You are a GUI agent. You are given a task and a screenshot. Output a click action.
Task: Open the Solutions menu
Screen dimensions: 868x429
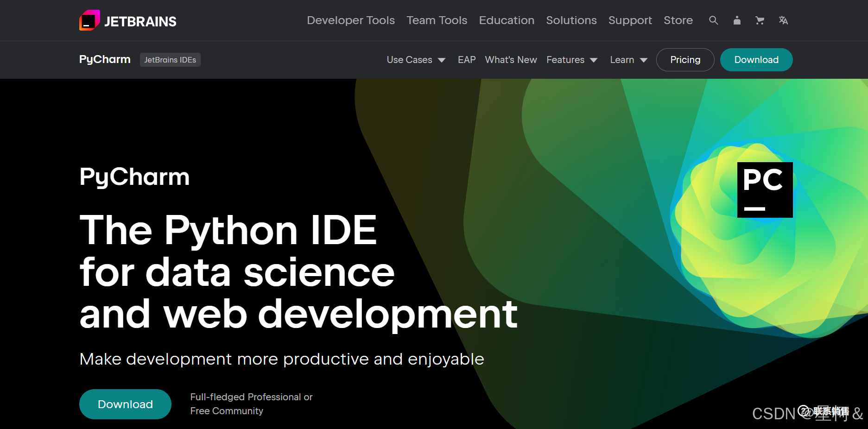click(571, 20)
